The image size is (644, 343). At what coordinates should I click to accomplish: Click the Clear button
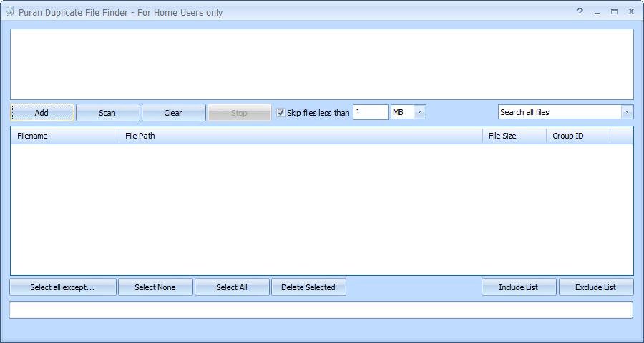(x=173, y=112)
